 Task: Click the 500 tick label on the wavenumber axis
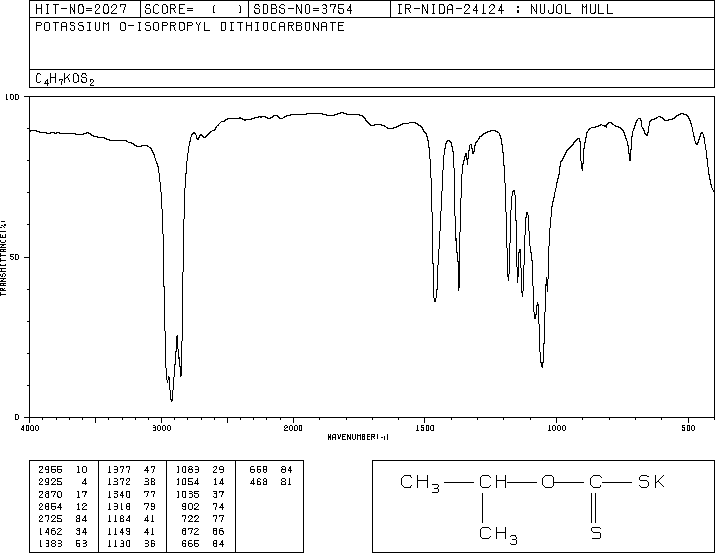688,428
